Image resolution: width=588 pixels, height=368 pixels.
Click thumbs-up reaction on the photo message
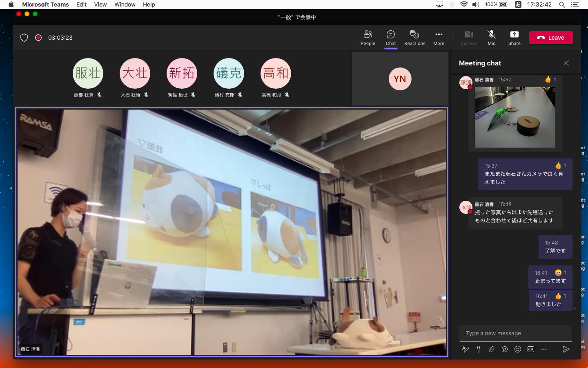coord(550,80)
